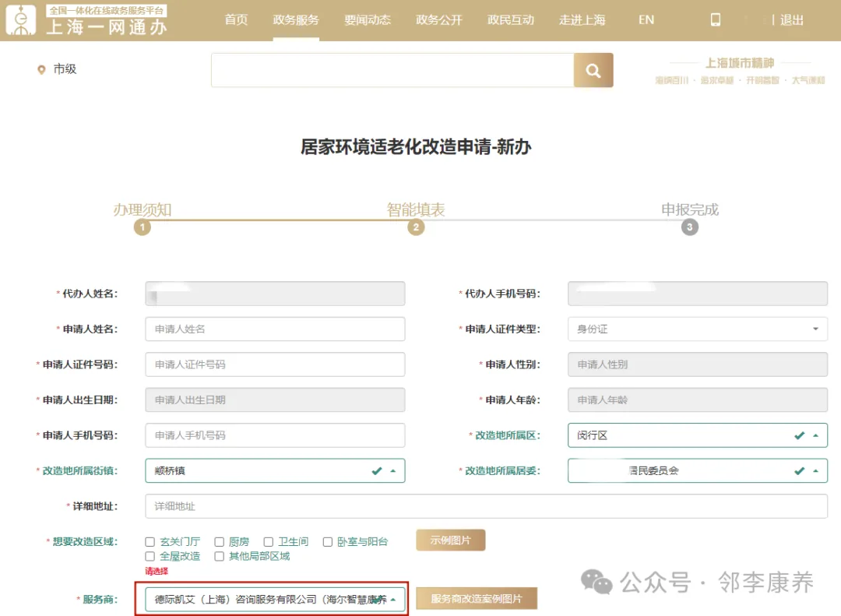This screenshot has width=841, height=616.
Task: Click the main search input box
Action: click(392, 70)
